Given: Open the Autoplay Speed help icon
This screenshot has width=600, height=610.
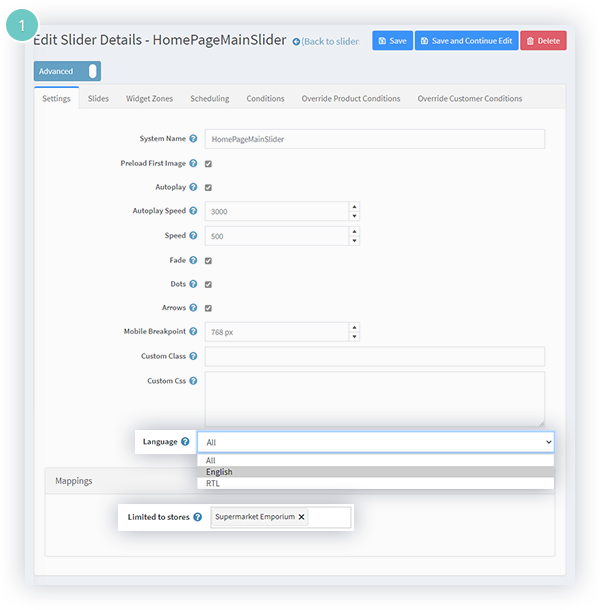Looking at the screenshot, I should click(193, 211).
